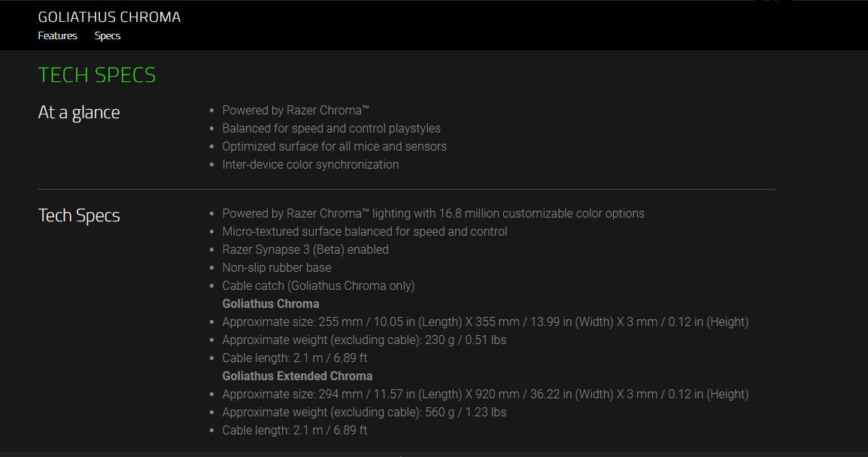Select the 294 mm approximate size line
Image resolution: width=868 pixels, height=457 pixels.
484,394
